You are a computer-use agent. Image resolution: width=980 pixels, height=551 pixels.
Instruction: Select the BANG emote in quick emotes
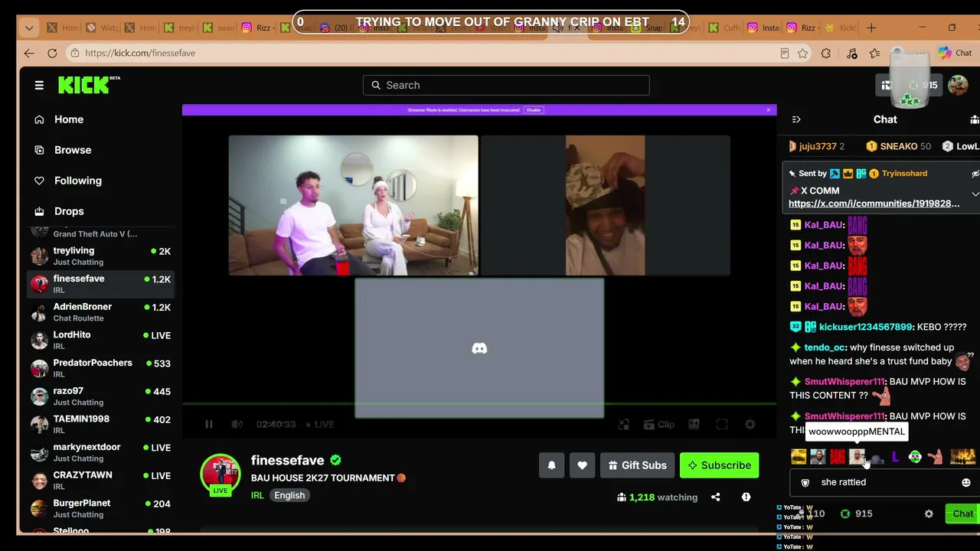[838, 457]
